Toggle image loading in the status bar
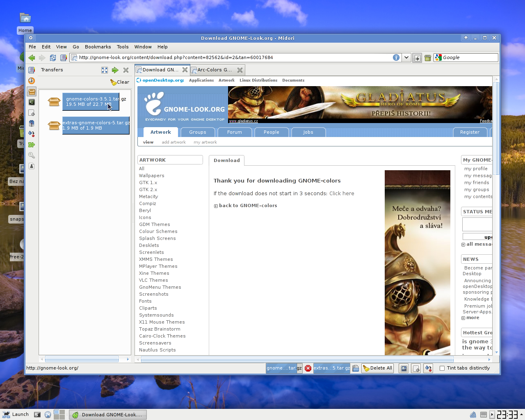The height and width of the screenshot is (420, 525). 404,368
